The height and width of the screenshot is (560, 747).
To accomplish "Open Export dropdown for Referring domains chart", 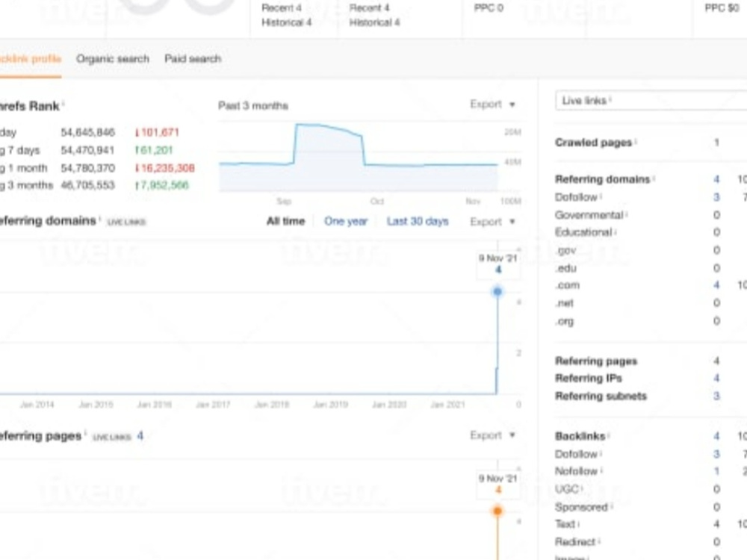I will click(492, 222).
